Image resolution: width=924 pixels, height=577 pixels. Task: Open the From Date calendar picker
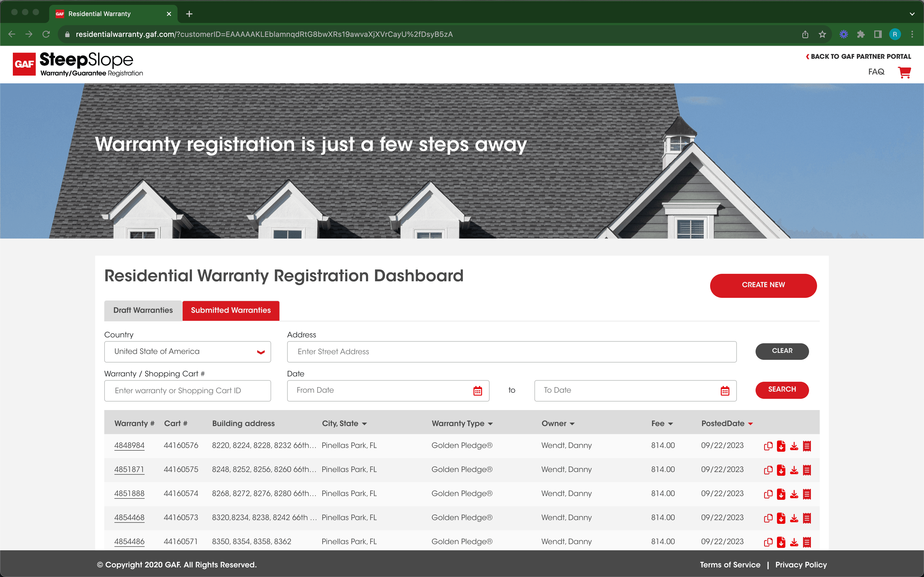point(478,391)
